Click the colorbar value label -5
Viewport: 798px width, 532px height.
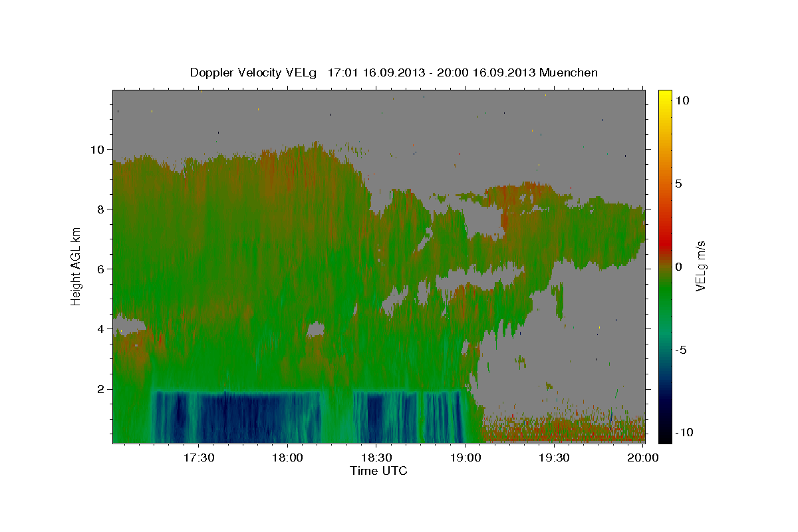tap(681, 350)
